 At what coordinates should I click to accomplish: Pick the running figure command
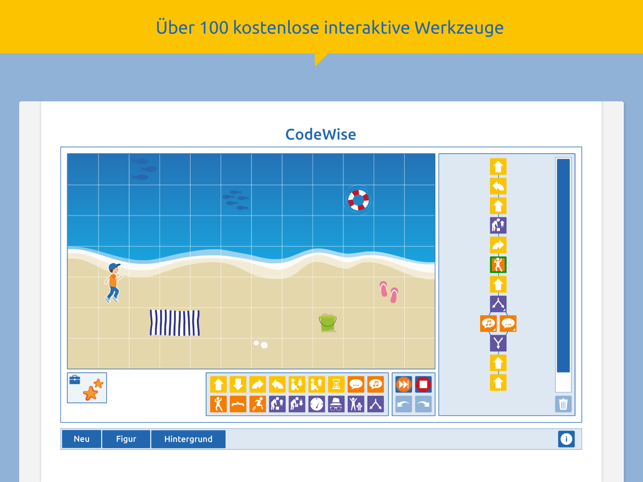click(258, 404)
